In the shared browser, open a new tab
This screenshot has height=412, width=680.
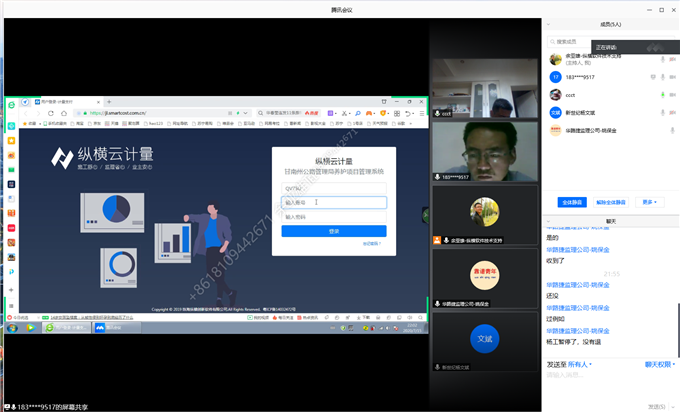click(109, 102)
